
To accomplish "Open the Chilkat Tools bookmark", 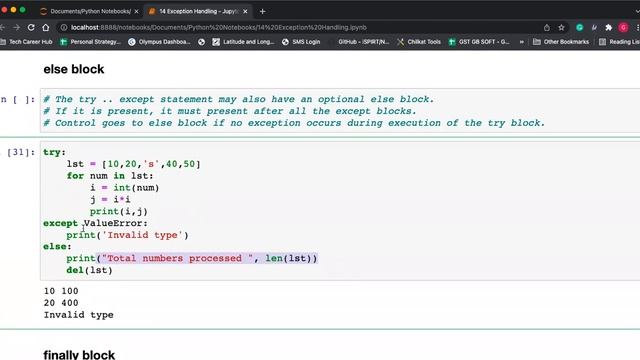I will pos(419,42).
